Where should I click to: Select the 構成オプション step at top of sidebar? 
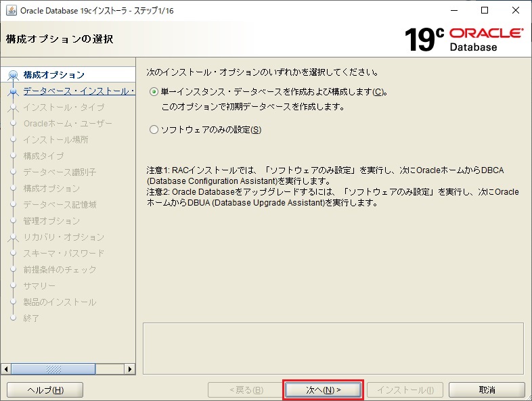[x=54, y=74]
